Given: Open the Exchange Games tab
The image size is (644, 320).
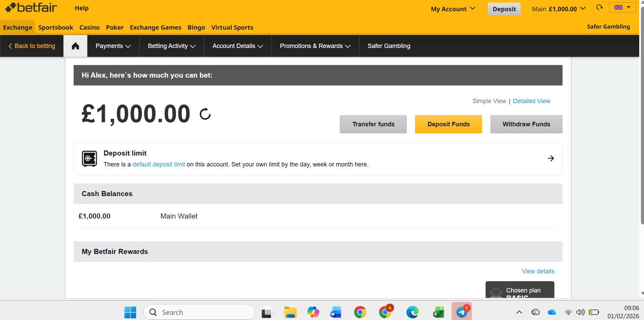Looking at the screenshot, I should pyautogui.click(x=155, y=28).
